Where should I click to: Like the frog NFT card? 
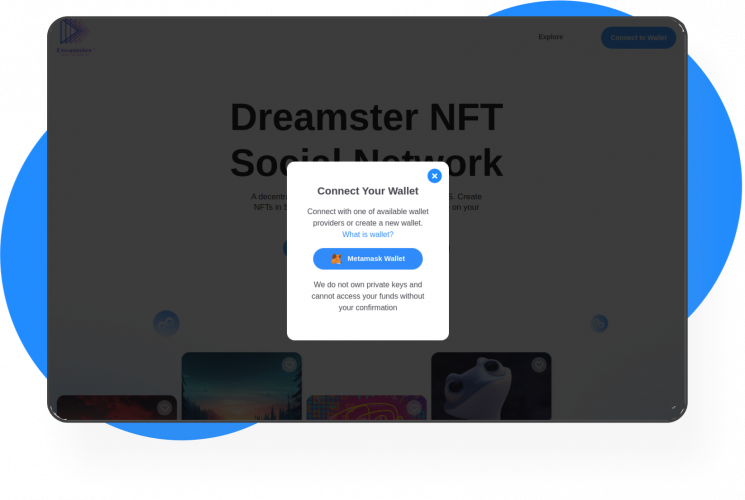coord(539,365)
